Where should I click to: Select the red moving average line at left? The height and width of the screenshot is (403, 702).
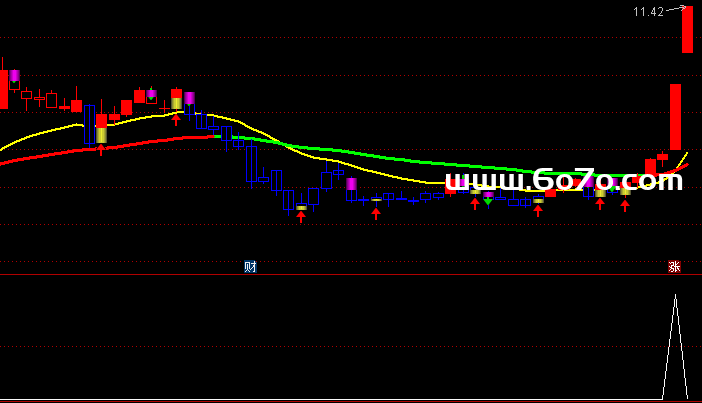[x=60, y=154]
